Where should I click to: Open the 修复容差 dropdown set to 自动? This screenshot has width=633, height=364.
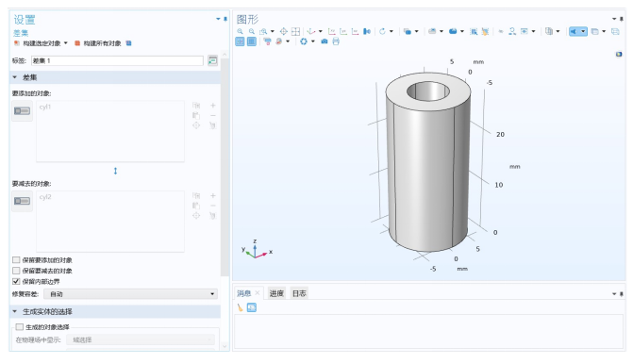130,294
